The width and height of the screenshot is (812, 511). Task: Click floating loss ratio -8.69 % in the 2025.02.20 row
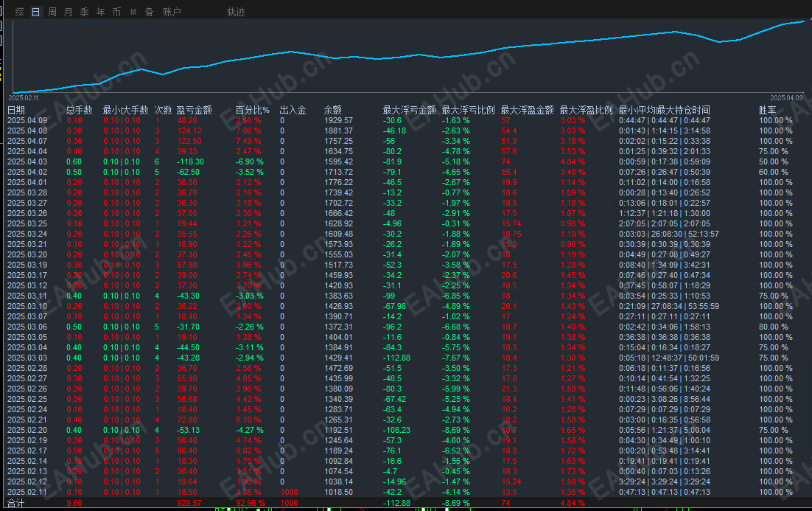click(456, 430)
